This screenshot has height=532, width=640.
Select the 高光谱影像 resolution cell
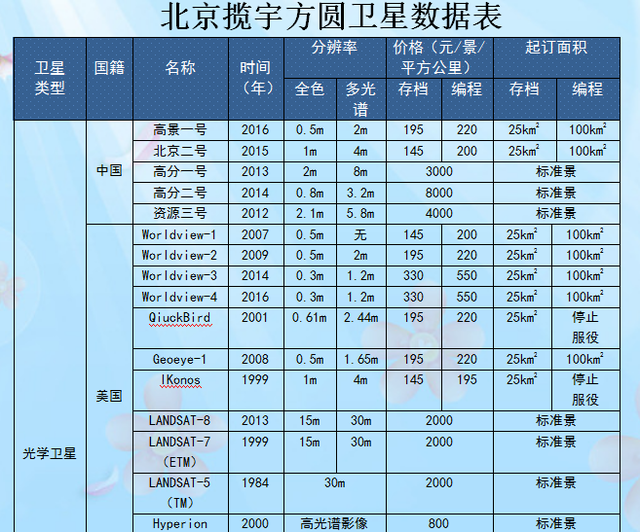click(x=334, y=524)
